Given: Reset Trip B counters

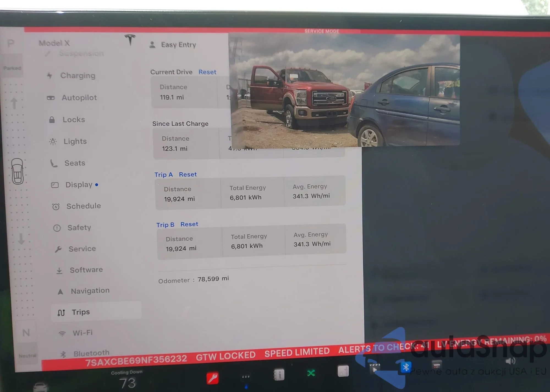Looking at the screenshot, I should (189, 224).
